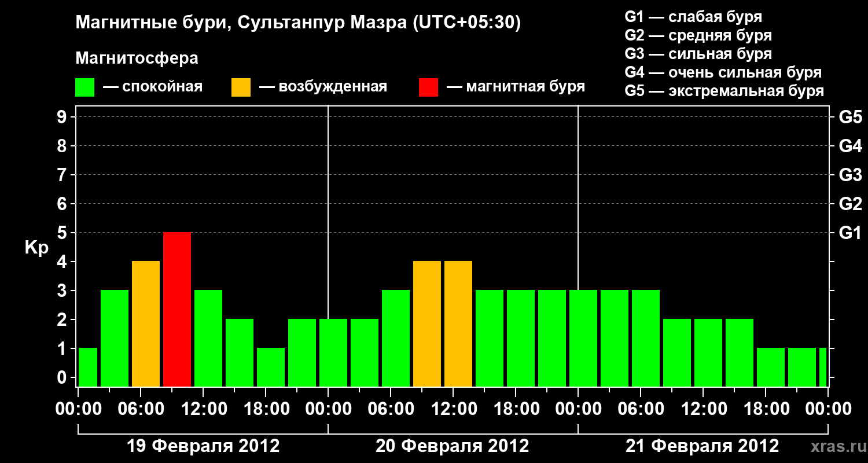Click the 'Kp' axis label
868x463 pixels.
36,248
